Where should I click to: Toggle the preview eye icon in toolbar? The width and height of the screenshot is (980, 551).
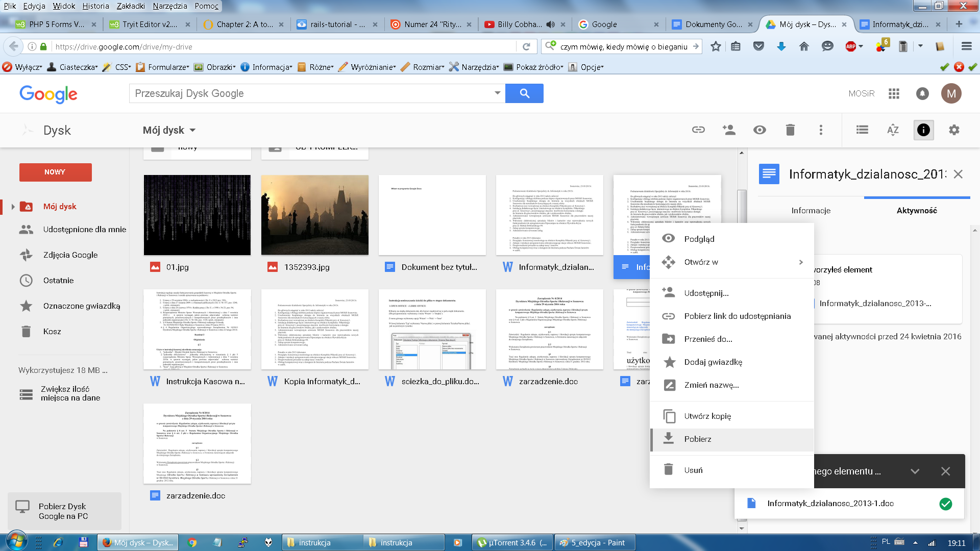click(759, 130)
